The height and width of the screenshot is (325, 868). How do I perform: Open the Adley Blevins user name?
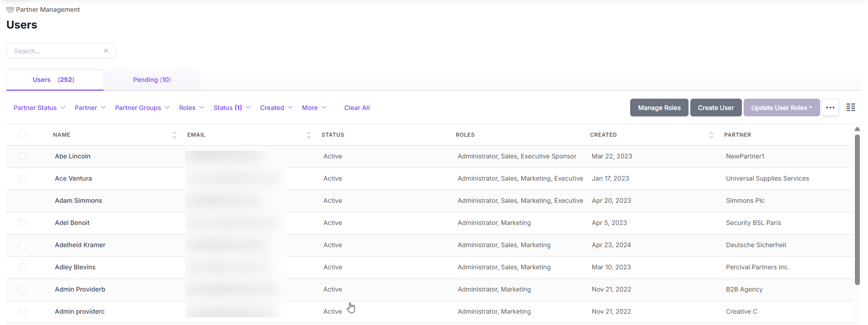click(75, 267)
